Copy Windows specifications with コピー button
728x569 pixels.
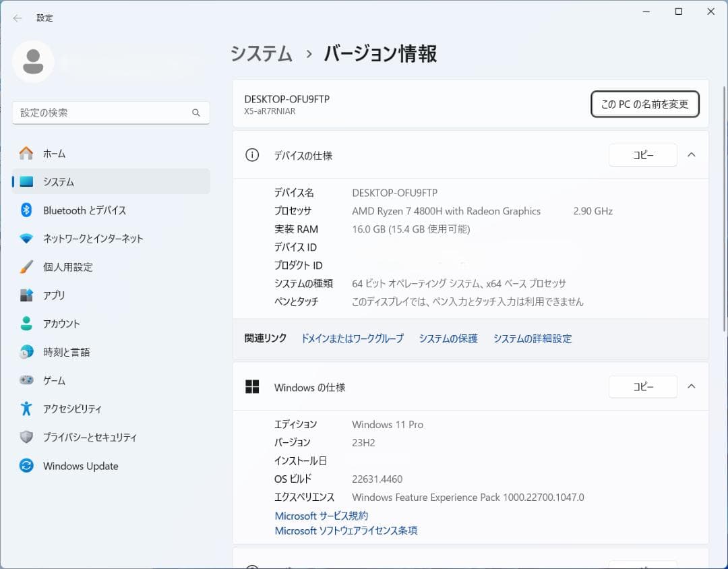click(x=643, y=386)
